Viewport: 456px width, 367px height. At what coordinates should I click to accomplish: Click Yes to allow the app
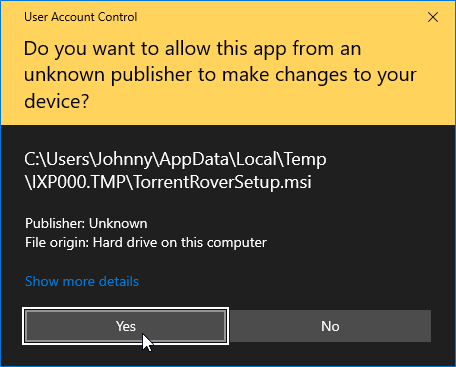point(125,326)
